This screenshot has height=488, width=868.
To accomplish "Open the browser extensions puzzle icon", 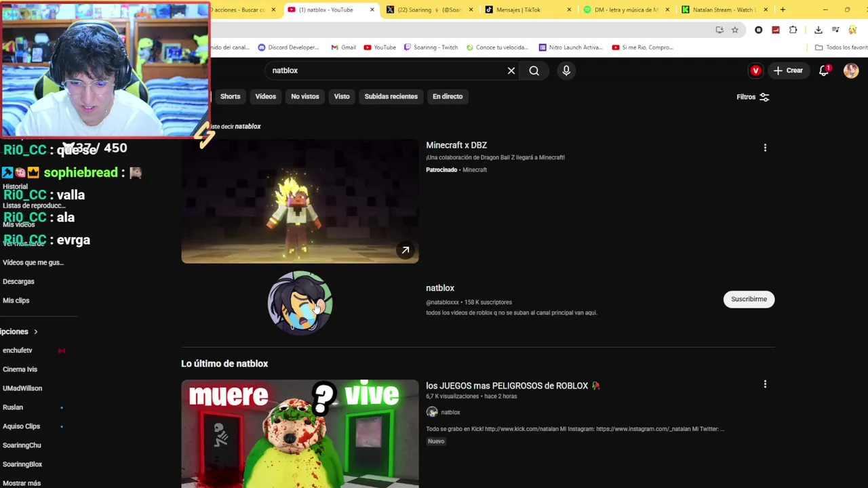I will 793,30.
